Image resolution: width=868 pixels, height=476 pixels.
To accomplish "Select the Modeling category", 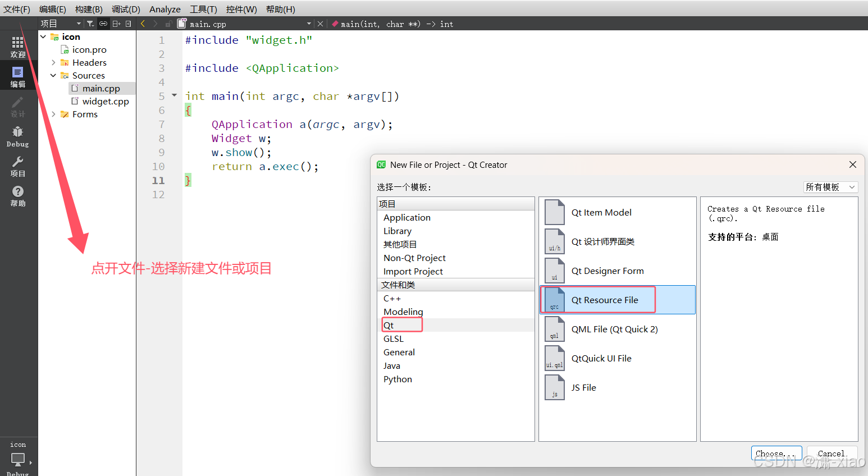I will 403,312.
